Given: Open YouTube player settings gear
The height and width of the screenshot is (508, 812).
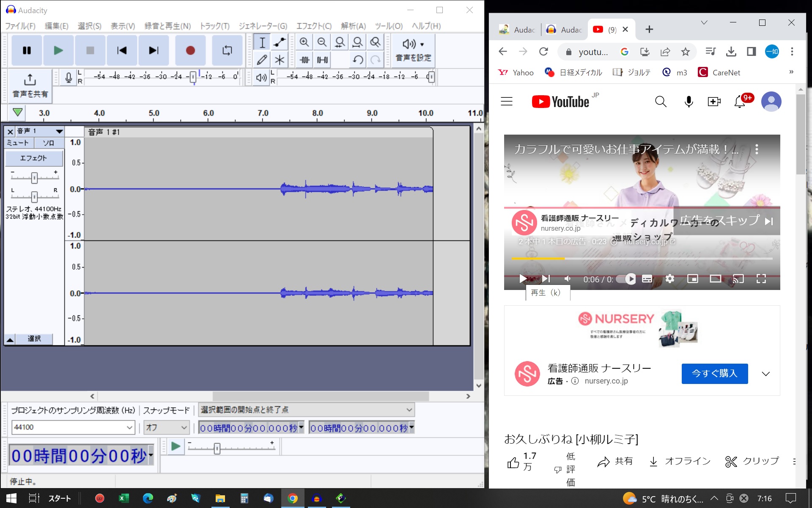Looking at the screenshot, I should 669,279.
